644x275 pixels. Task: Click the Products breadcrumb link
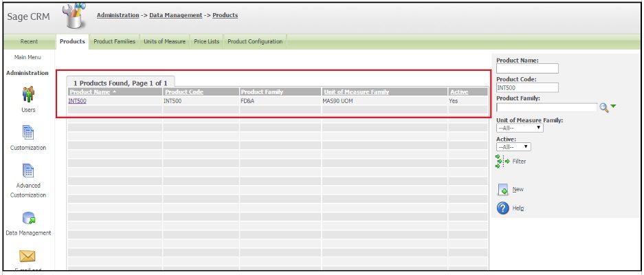tap(225, 15)
